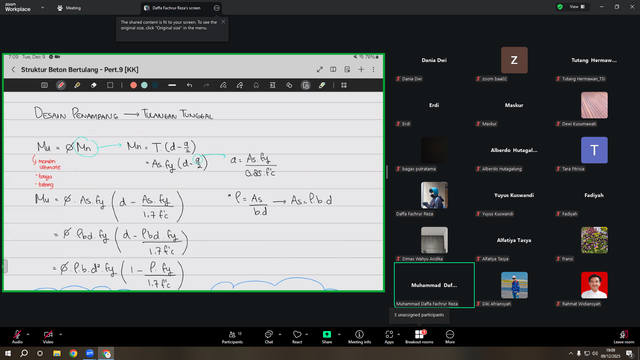Open Zoom app from taskbar
Viewport: 640px width, 360px height.
89,353
